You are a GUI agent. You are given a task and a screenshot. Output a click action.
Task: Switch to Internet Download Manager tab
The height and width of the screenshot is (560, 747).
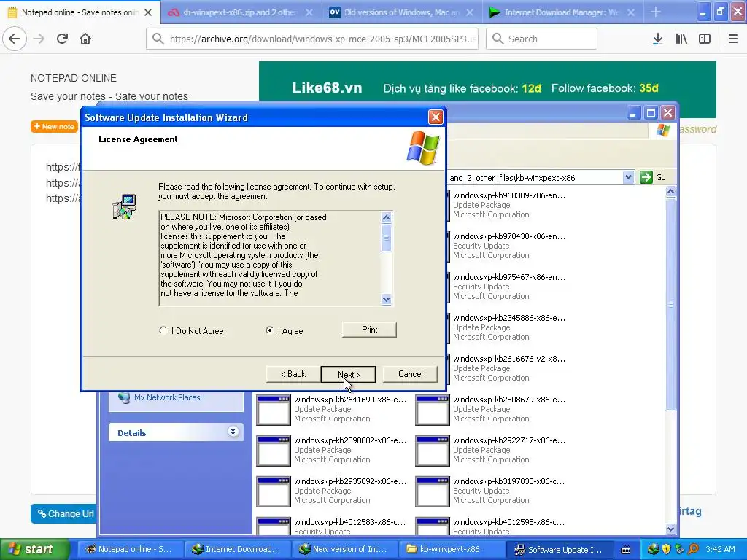click(x=561, y=12)
